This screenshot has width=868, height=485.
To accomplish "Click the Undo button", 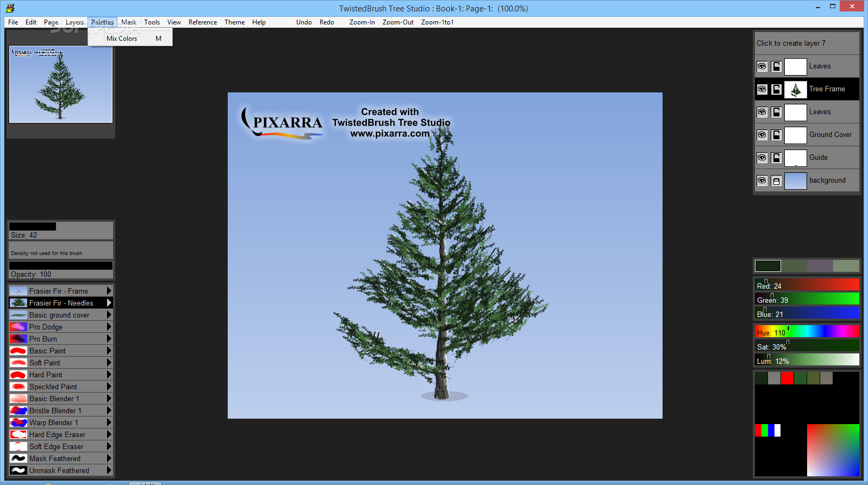I will [304, 22].
